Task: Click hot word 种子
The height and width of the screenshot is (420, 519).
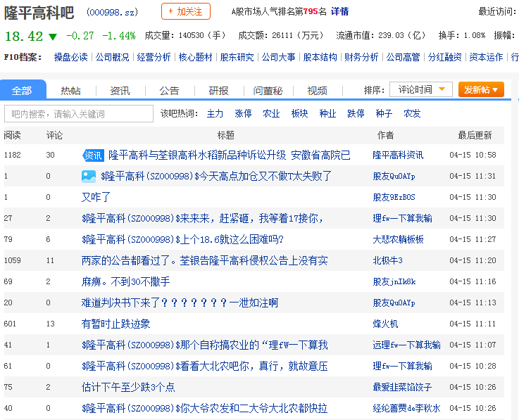Action: [x=384, y=114]
